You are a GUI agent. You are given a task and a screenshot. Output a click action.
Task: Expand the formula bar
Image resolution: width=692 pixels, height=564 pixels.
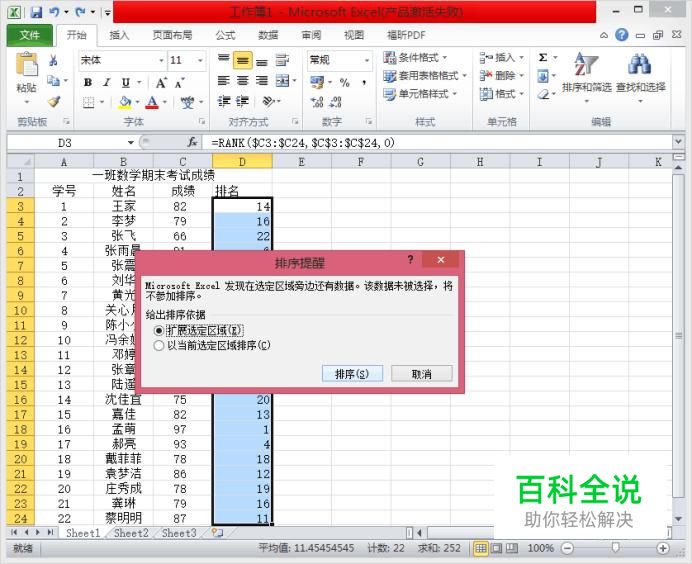coord(678,142)
